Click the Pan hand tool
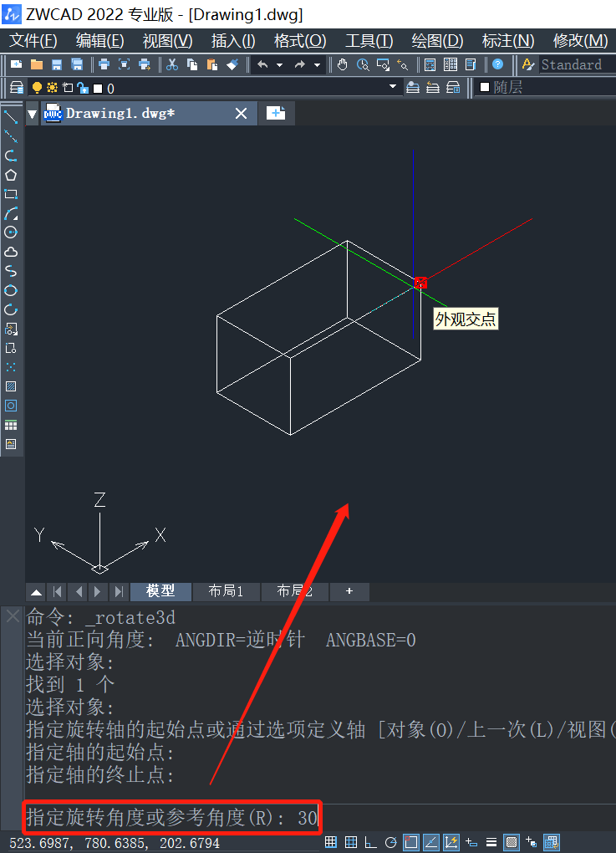This screenshot has width=616, height=853. [x=343, y=64]
